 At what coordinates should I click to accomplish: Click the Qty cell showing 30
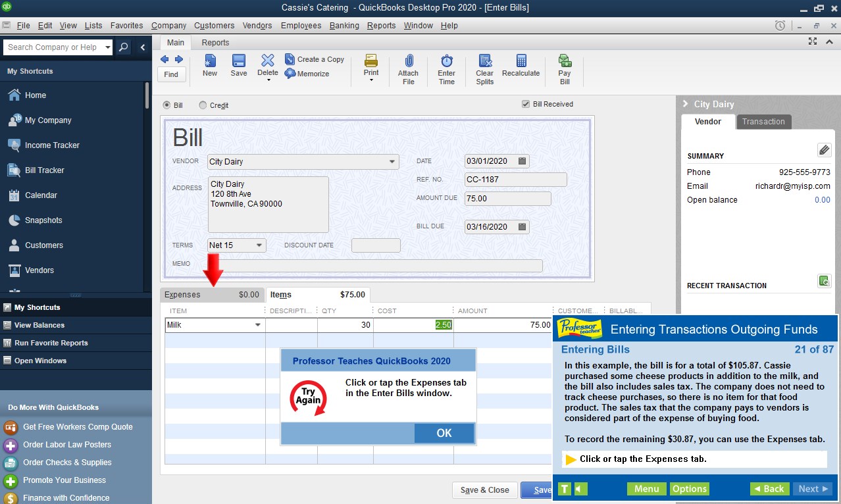tap(345, 325)
